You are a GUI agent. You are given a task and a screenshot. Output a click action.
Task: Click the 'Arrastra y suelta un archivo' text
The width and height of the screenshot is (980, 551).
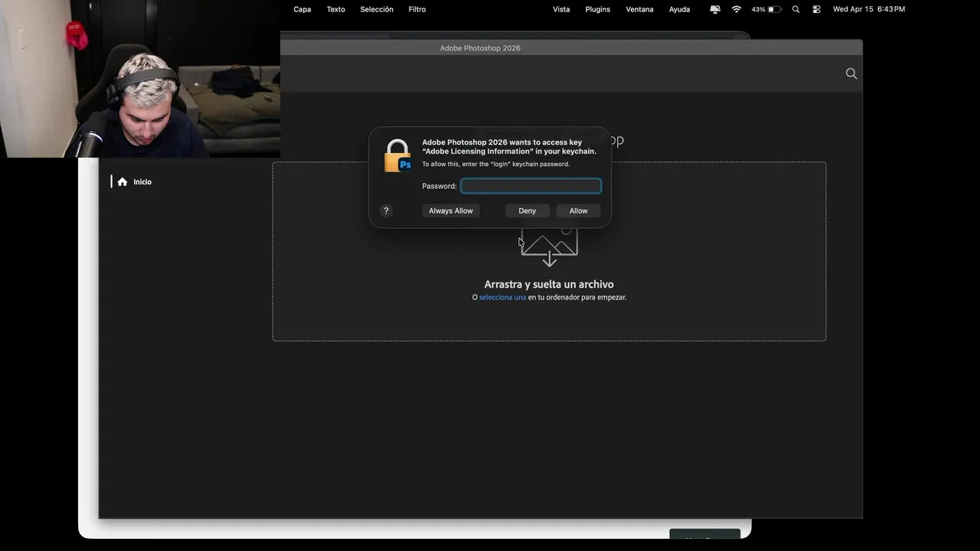click(x=549, y=284)
